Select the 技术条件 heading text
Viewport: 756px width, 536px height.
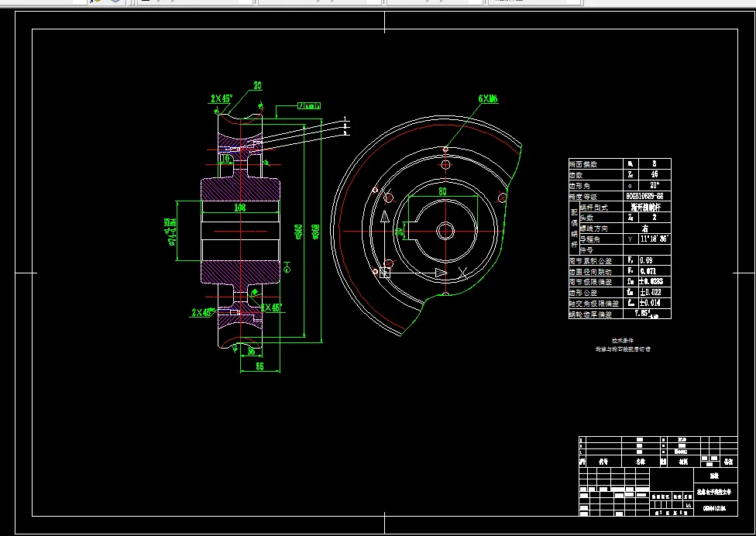(x=623, y=340)
